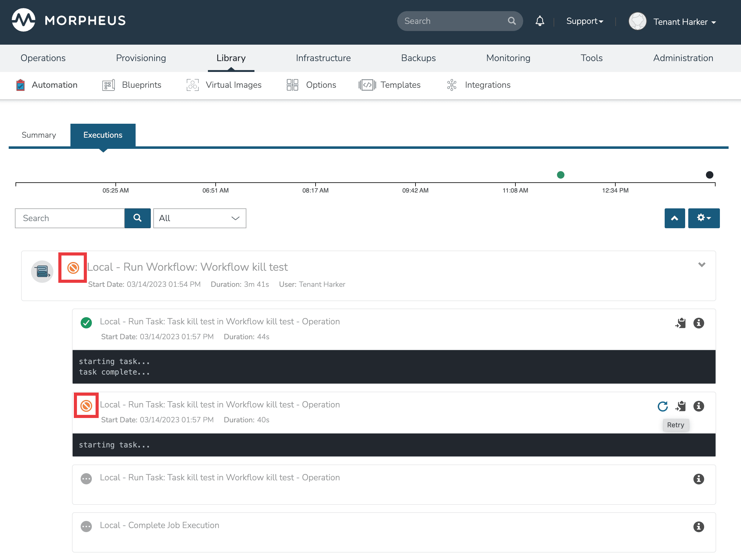Click the refresh/retry icon on failed task

[663, 406]
